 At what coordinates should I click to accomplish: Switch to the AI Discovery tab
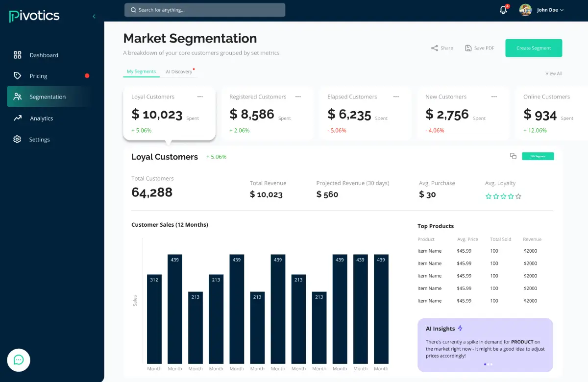coord(179,72)
